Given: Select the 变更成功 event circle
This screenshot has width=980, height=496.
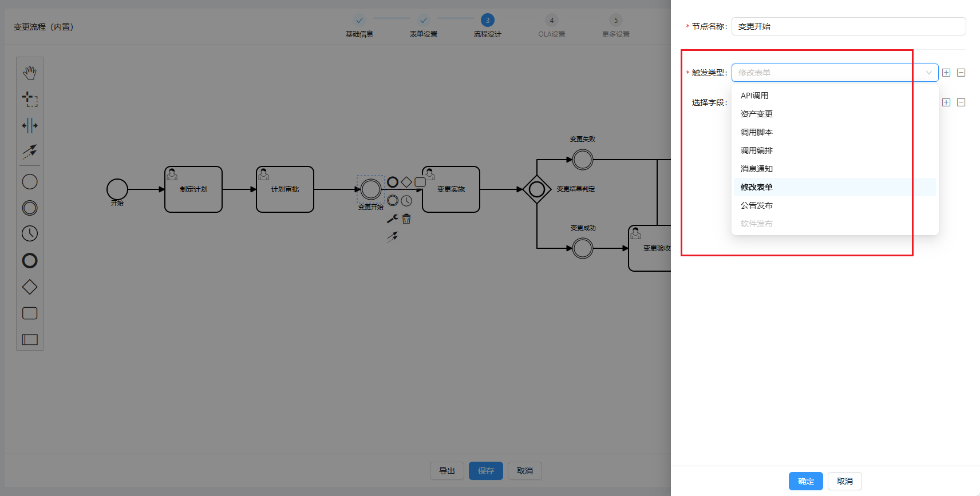Looking at the screenshot, I should point(583,248).
